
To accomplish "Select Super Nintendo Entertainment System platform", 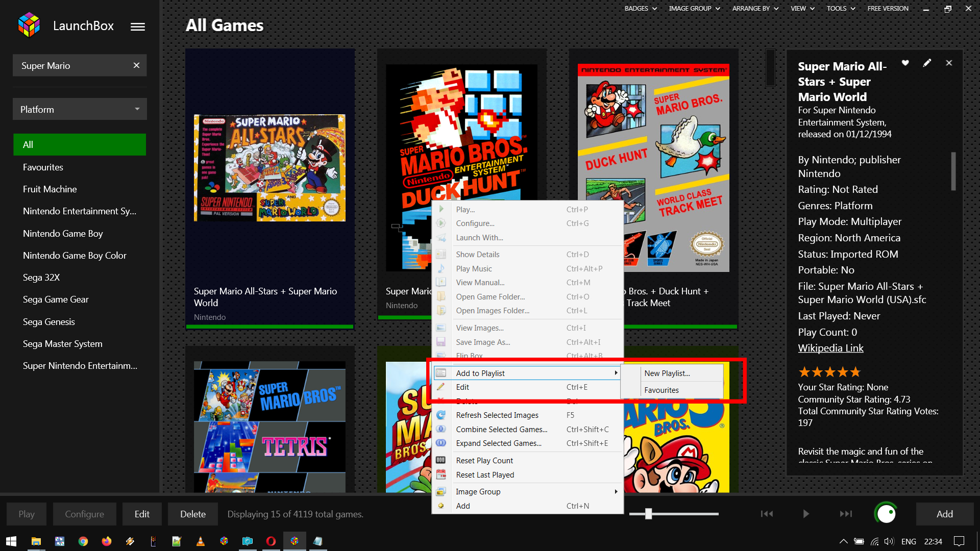I will 80,365.
